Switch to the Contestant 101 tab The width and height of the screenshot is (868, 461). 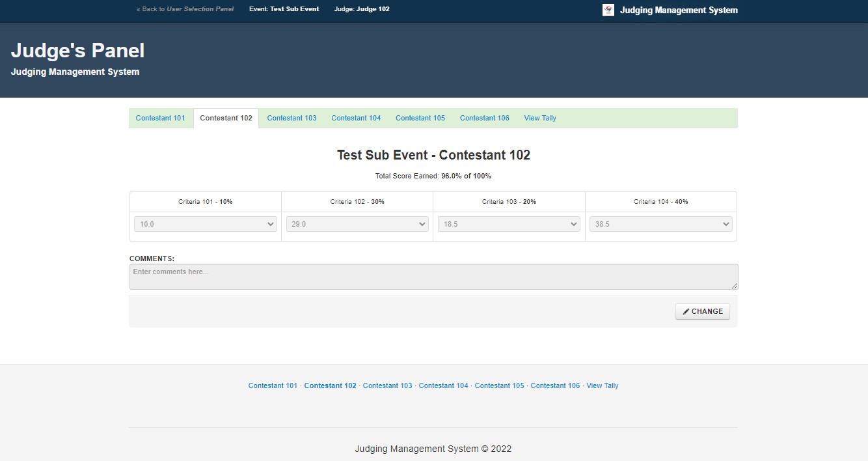(161, 119)
